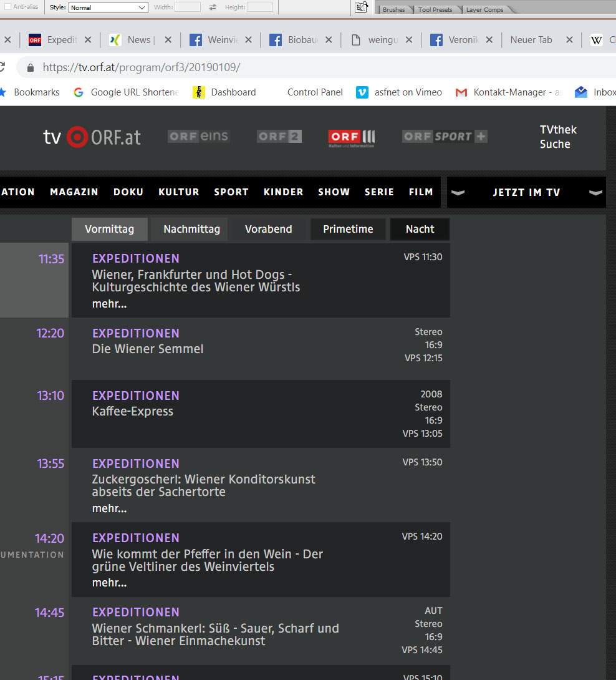
Task: Swap width and height using the arrows icon
Action: tap(213, 7)
